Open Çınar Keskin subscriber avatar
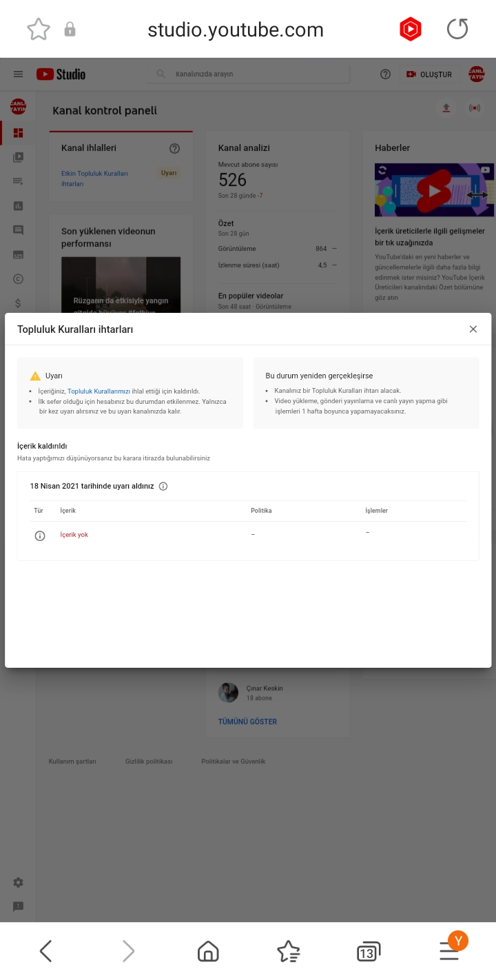496x980 pixels. (x=228, y=693)
